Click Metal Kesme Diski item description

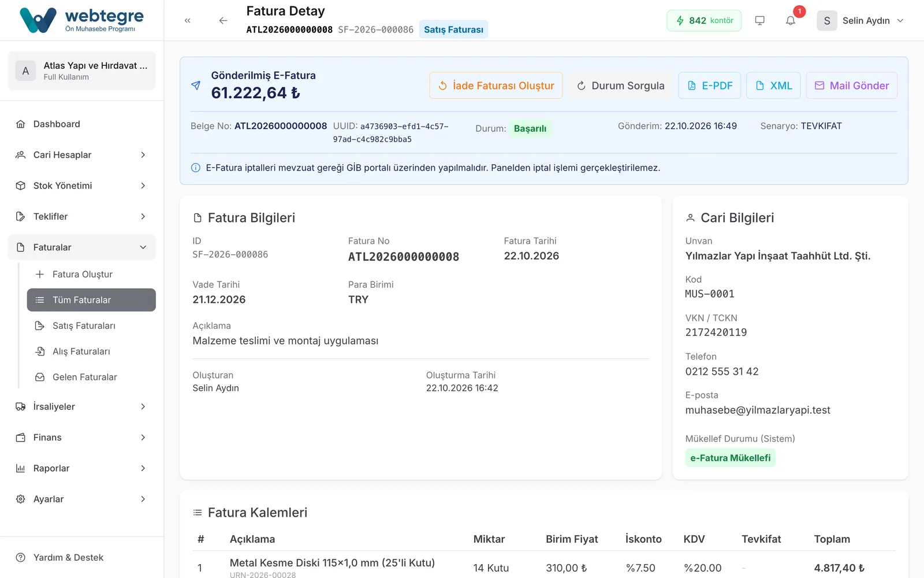tap(332, 563)
